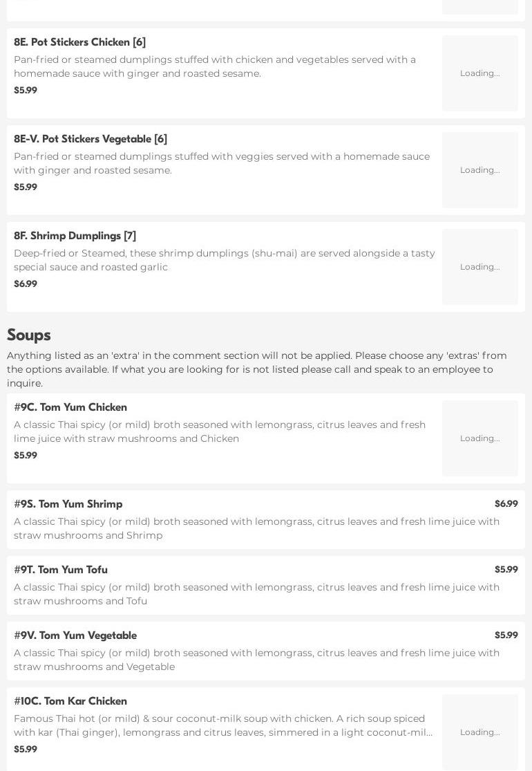The height and width of the screenshot is (771, 532).
Task: Open 8F. Shrimp Dumplings item
Action: pyautogui.click(x=75, y=236)
